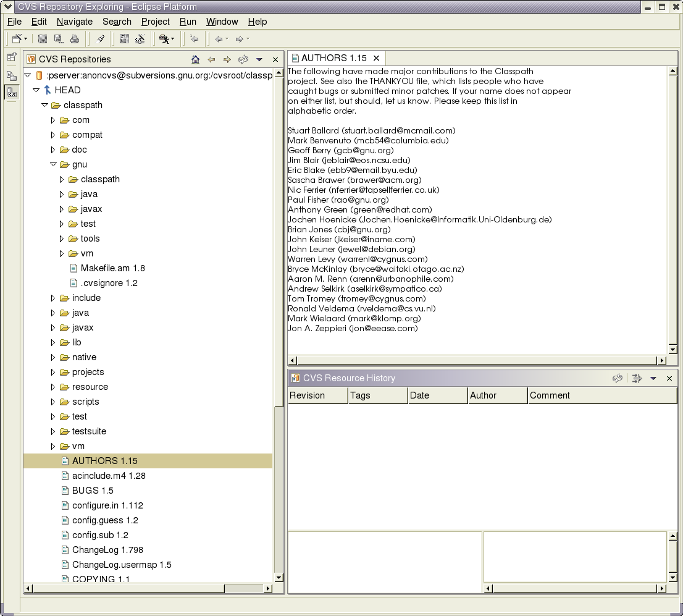This screenshot has height=616, width=683.
Task: Expand the native folder
Action: [x=53, y=358]
